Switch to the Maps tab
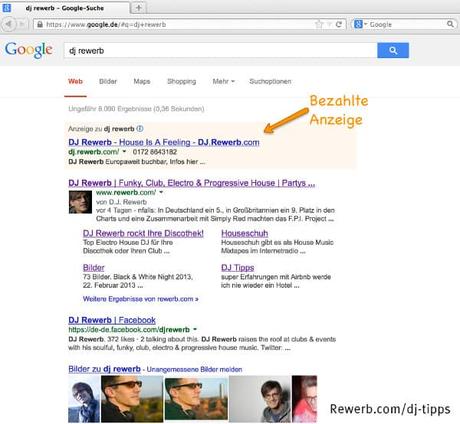This screenshot has width=460, height=424. [142, 81]
